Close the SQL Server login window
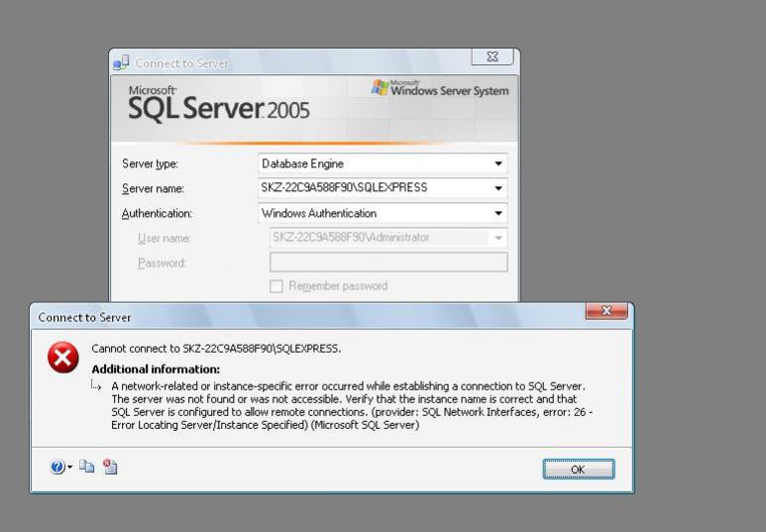This screenshot has height=532, width=766. 492,56
